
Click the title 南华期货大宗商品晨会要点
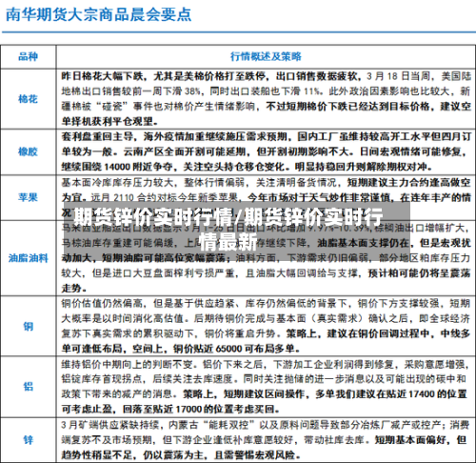pos(99,14)
